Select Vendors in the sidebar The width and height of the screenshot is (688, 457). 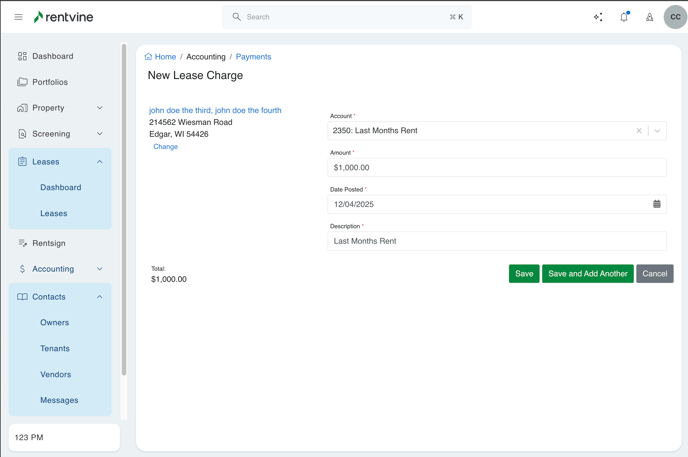pyautogui.click(x=56, y=375)
